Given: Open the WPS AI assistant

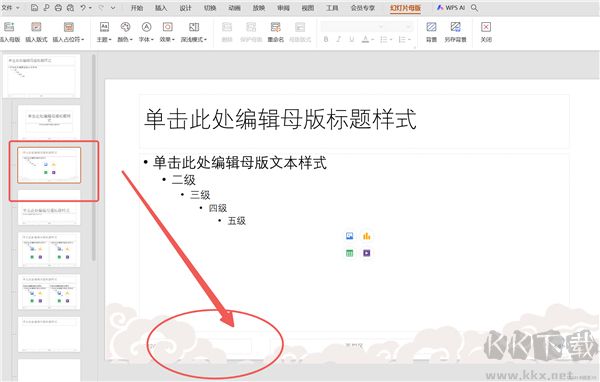Looking at the screenshot, I should tap(451, 7).
